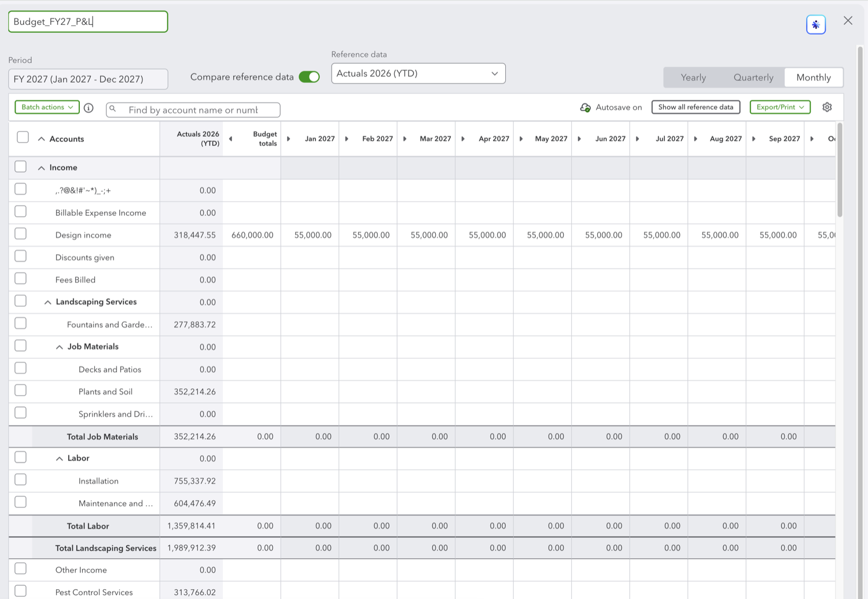The width and height of the screenshot is (868, 599).
Task: Collapse all accounts via Accounts header chevron
Action: pos(41,139)
